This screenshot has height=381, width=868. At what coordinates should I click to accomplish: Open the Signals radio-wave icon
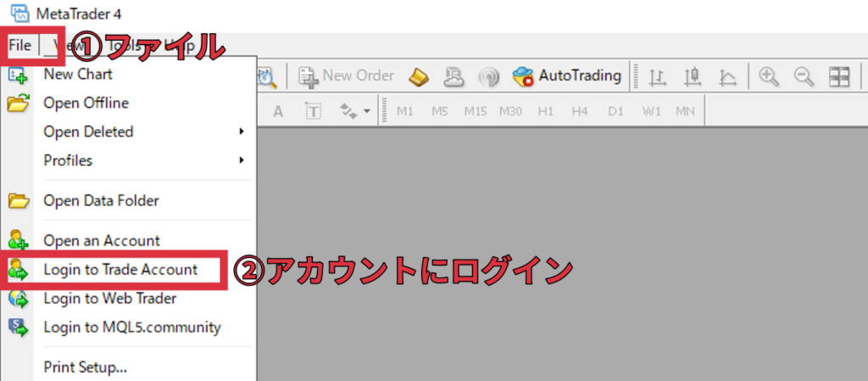(489, 77)
